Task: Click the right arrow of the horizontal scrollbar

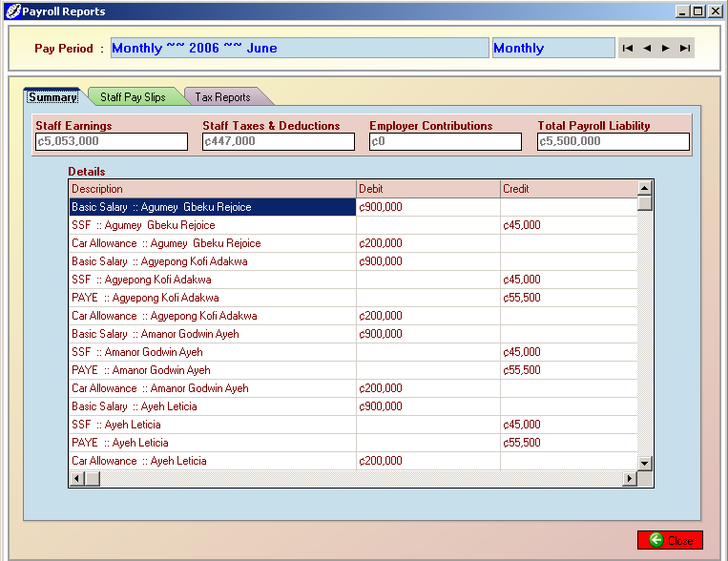Action: tap(629, 478)
